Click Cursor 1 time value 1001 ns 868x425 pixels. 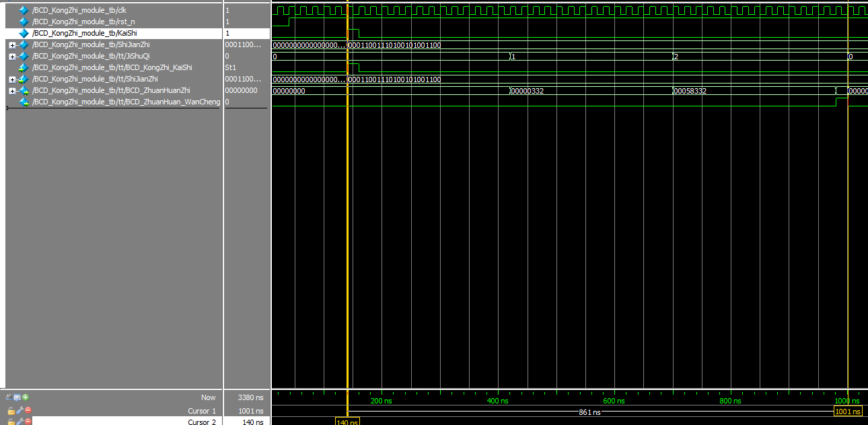tap(250, 411)
